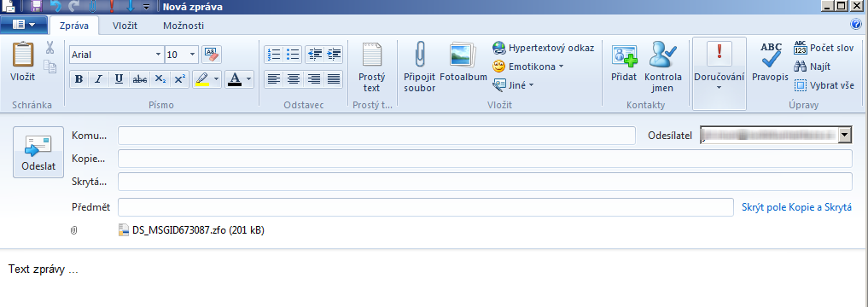The image size is (868, 307).
Task: Toggle italic formatting
Action: (98, 79)
